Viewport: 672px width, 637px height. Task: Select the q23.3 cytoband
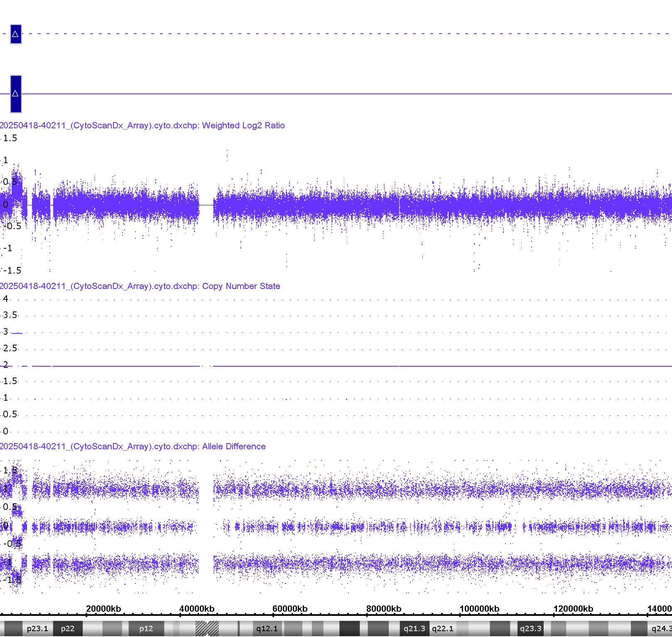(x=531, y=629)
